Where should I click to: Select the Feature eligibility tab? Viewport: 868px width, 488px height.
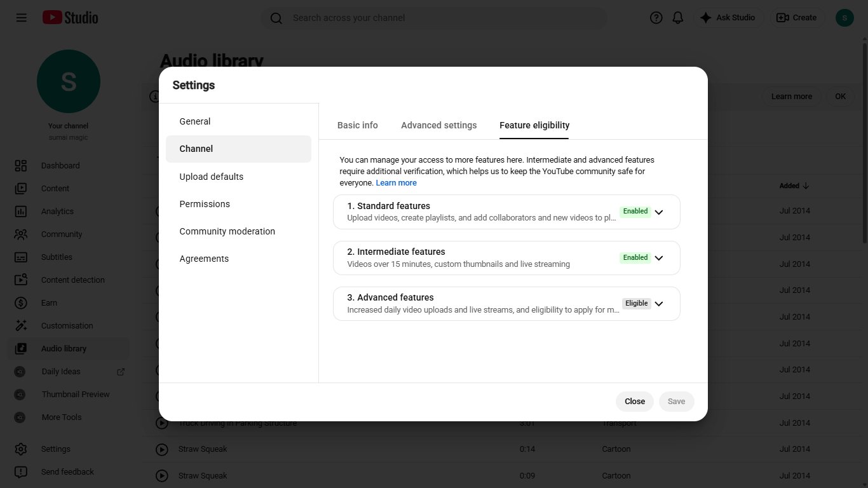pos(534,125)
